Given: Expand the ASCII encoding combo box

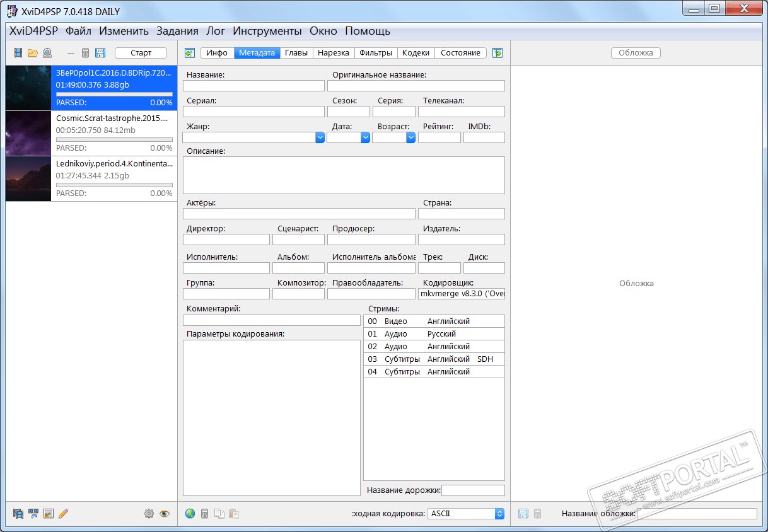Looking at the screenshot, I should pyautogui.click(x=499, y=514).
